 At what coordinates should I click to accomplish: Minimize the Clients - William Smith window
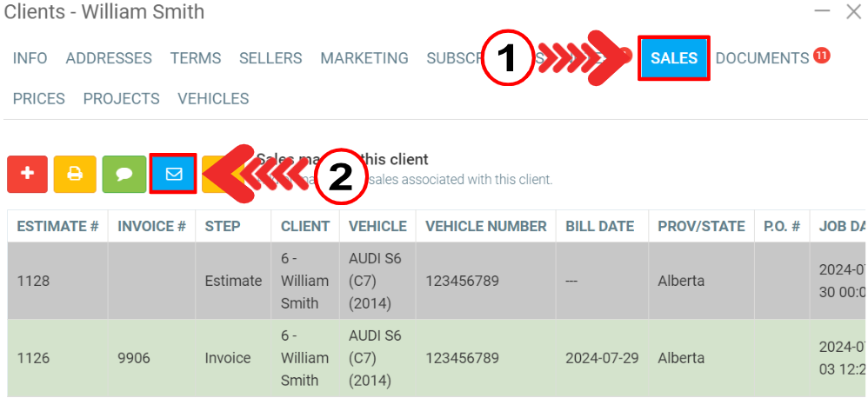pyautogui.click(x=822, y=11)
